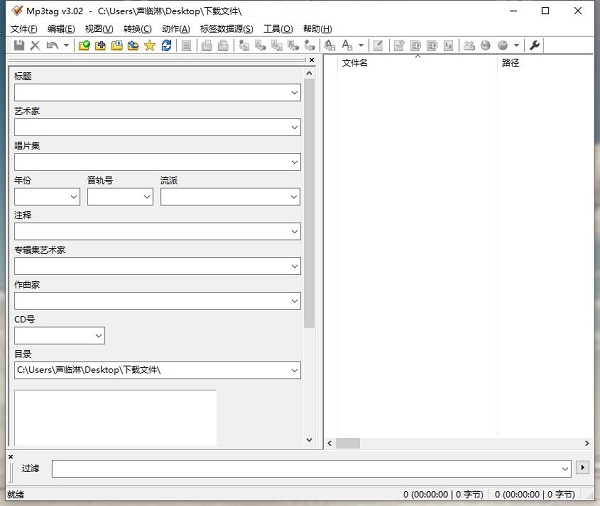Close the filter bar with its X
The height and width of the screenshot is (506, 600).
point(11,457)
